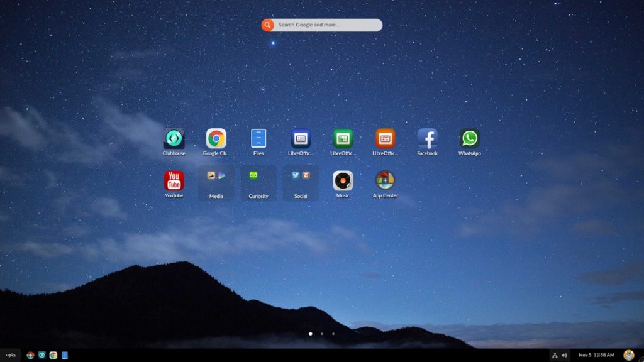Expand the Social app folder

tap(300, 182)
